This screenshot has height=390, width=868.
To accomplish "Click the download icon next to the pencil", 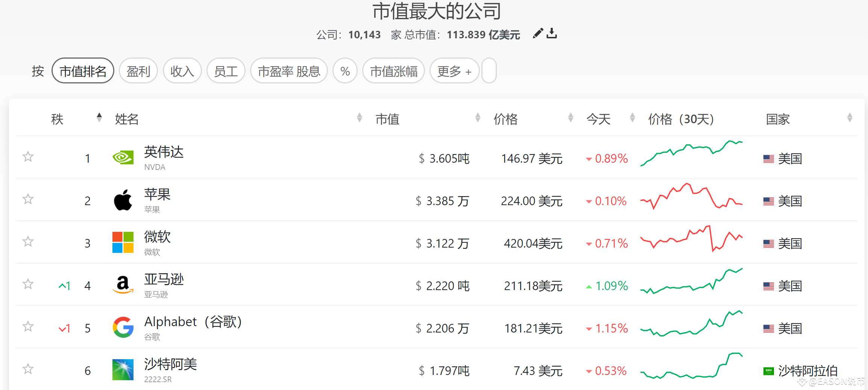I will (552, 34).
